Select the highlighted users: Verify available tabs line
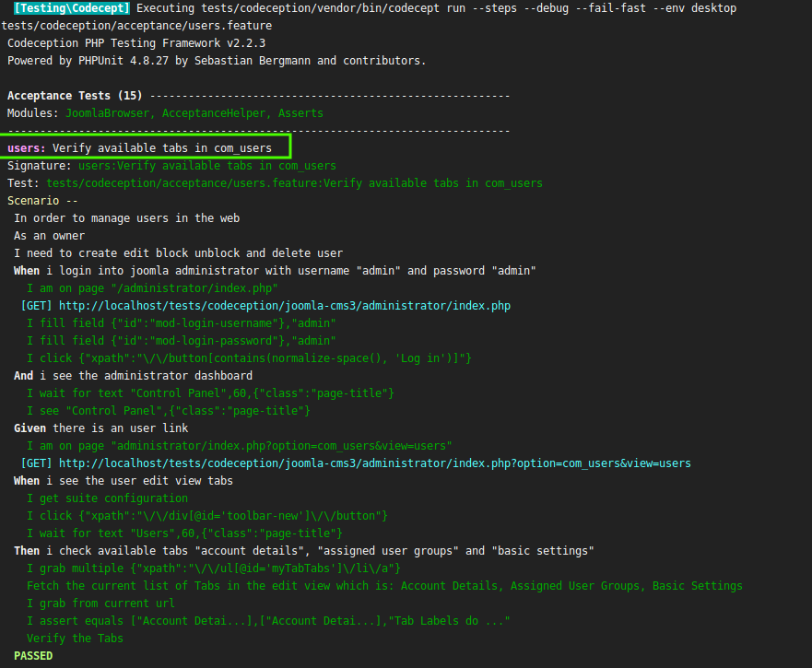812x668 pixels. coord(147,147)
